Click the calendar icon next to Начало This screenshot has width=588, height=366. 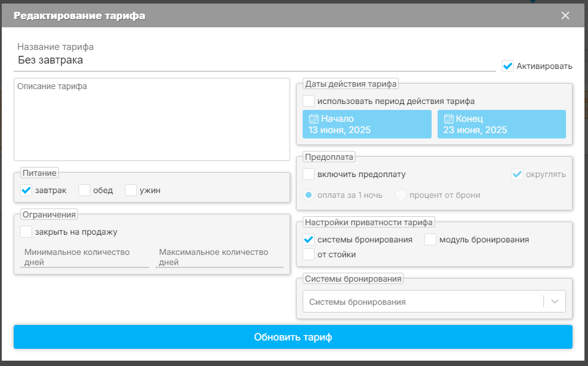[313, 119]
